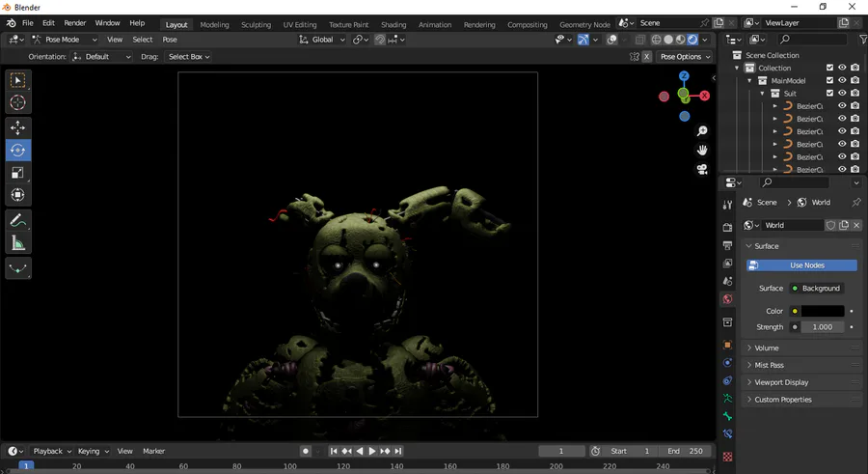Select the Measure tool
Viewport: 868px width, 474px height.
click(x=17, y=243)
